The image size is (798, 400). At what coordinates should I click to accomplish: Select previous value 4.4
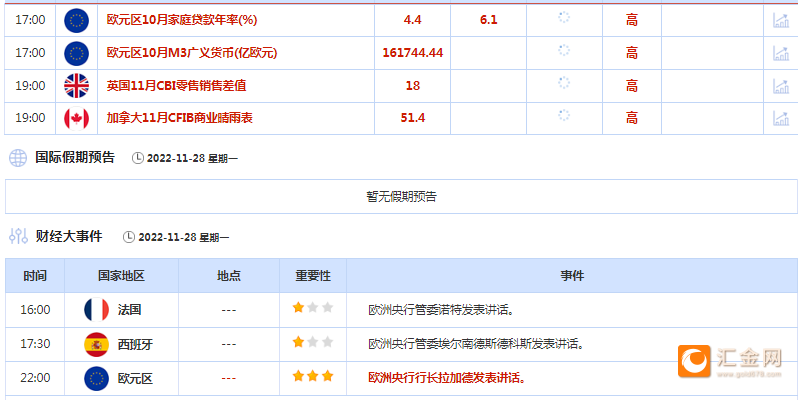click(412, 20)
